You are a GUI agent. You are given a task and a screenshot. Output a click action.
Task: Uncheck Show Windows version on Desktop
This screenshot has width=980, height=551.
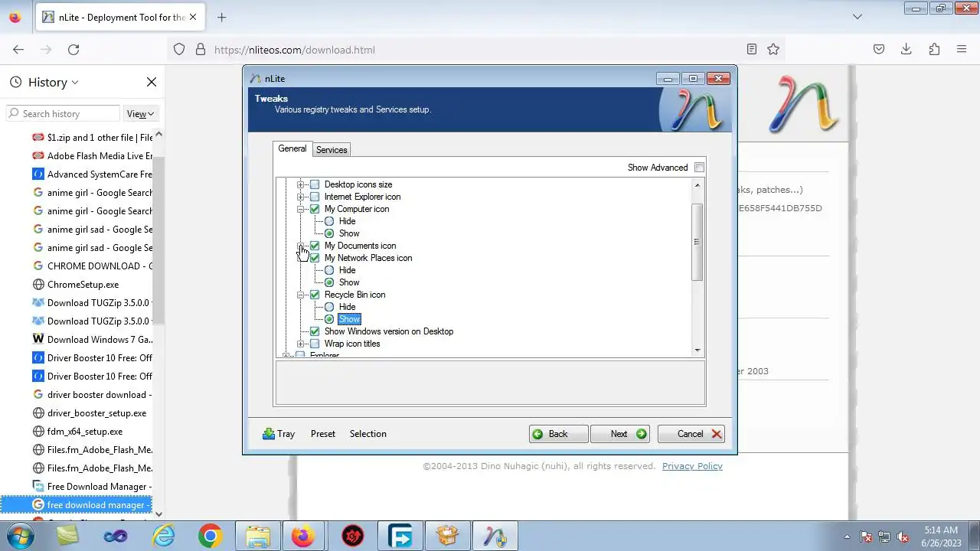(315, 331)
